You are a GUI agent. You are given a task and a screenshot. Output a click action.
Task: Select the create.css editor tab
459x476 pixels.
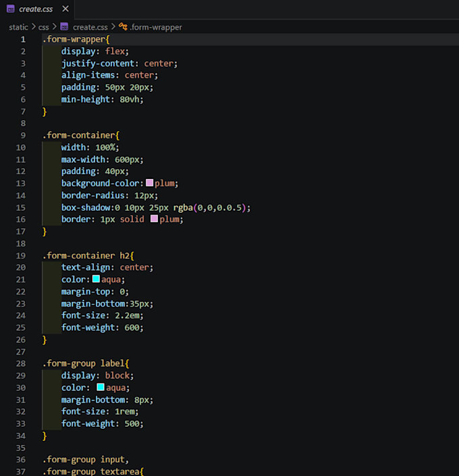(x=37, y=9)
